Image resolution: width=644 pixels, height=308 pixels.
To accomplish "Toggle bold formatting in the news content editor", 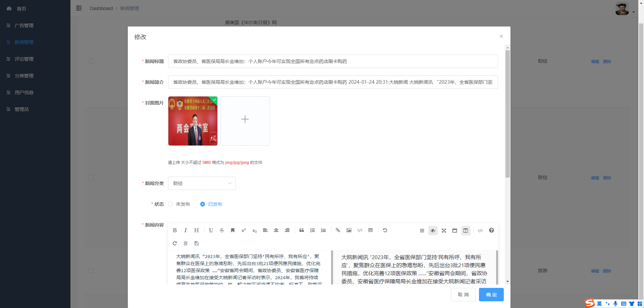I will (175, 230).
